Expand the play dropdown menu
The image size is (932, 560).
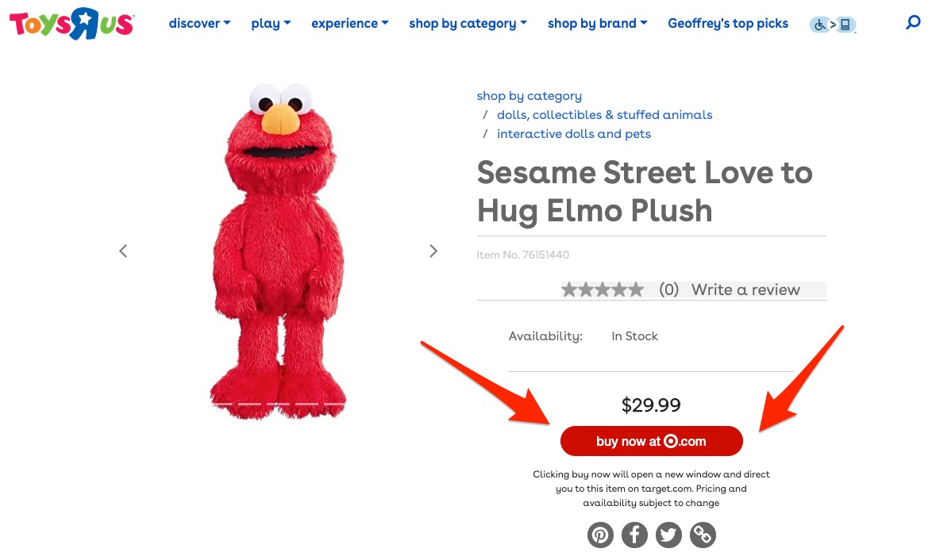click(271, 23)
